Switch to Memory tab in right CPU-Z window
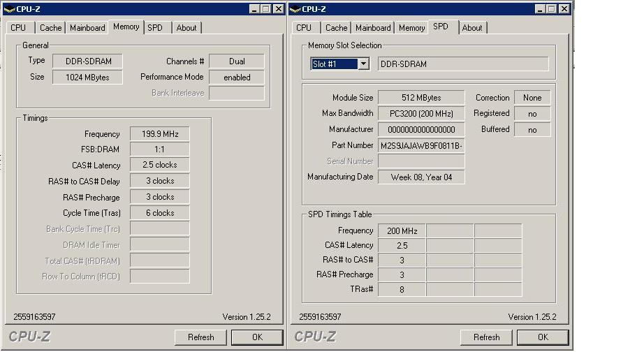Screen dimensions: 644x352 (411, 27)
